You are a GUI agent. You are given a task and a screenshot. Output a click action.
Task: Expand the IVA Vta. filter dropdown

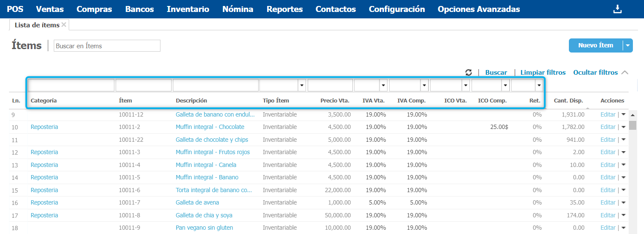pos(383,85)
